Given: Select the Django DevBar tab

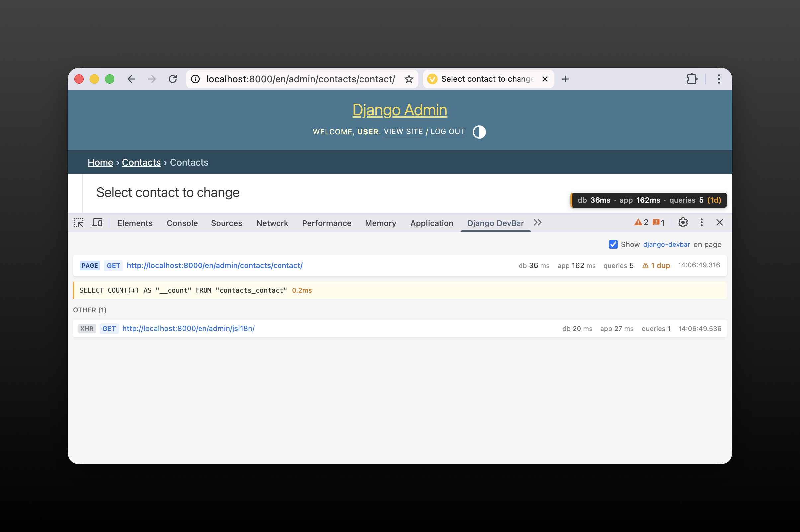Looking at the screenshot, I should (x=495, y=223).
